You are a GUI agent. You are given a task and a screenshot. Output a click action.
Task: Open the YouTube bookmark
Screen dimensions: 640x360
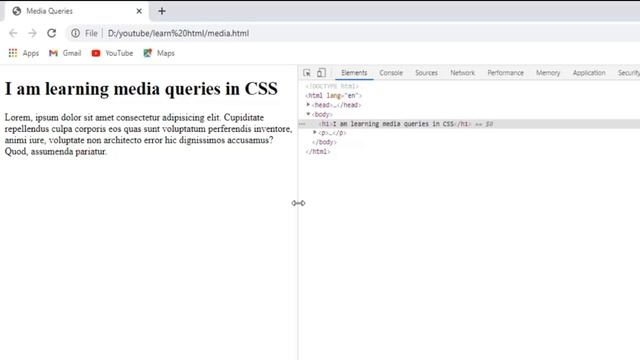tap(113, 53)
